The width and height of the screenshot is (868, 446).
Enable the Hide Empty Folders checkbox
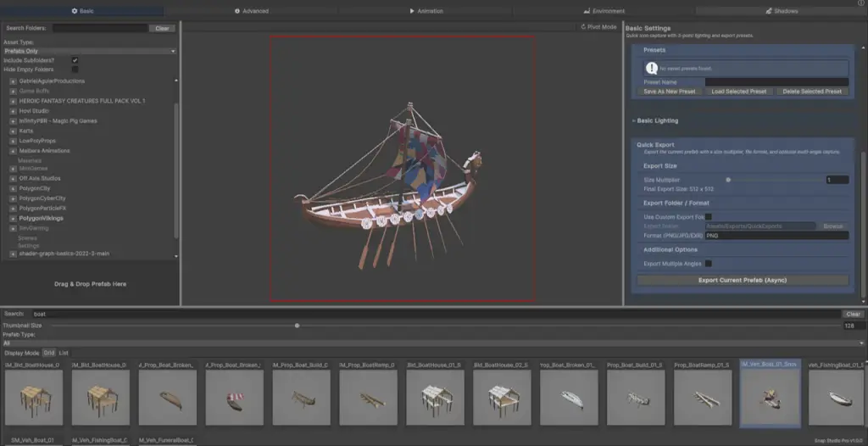[x=75, y=69]
